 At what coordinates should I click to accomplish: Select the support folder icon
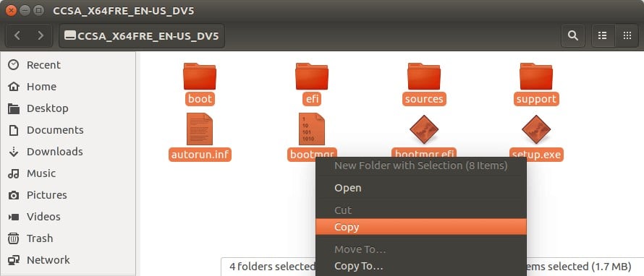click(x=536, y=77)
